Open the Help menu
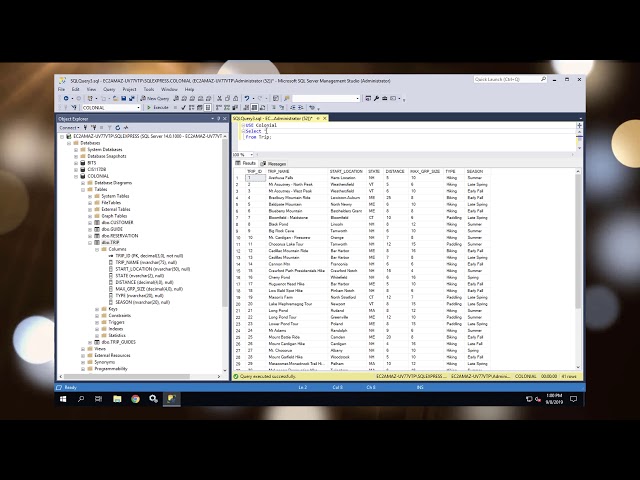The height and width of the screenshot is (480, 640). click(189, 89)
